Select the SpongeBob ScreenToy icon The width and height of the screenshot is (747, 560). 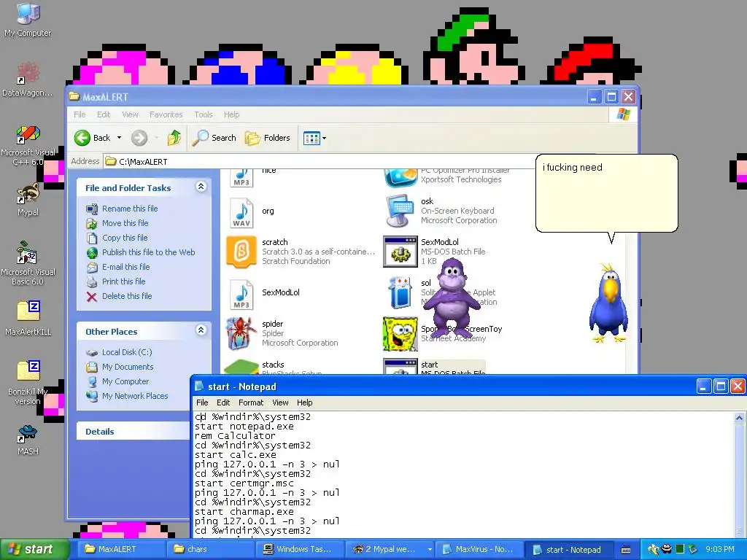[400, 334]
